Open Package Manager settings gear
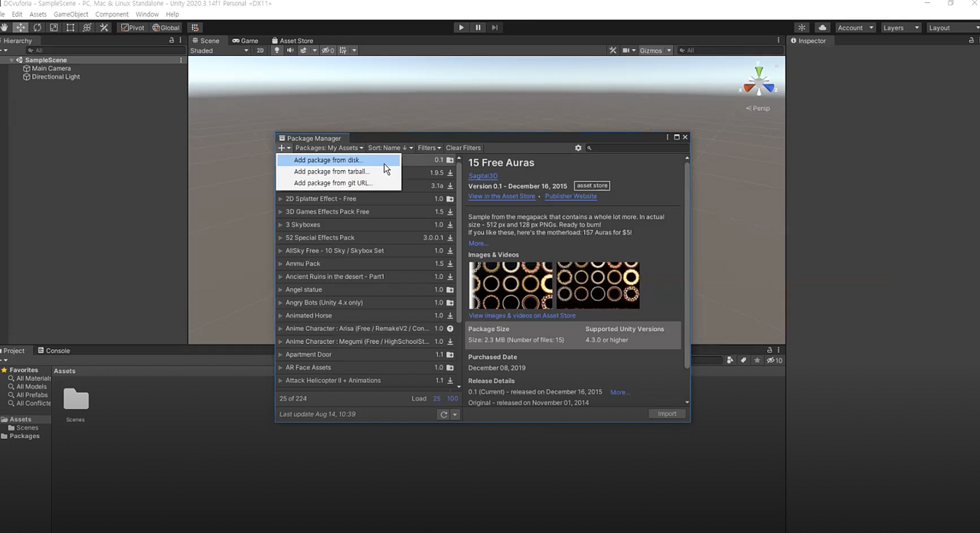This screenshot has width=980, height=533. pyautogui.click(x=578, y=148)
